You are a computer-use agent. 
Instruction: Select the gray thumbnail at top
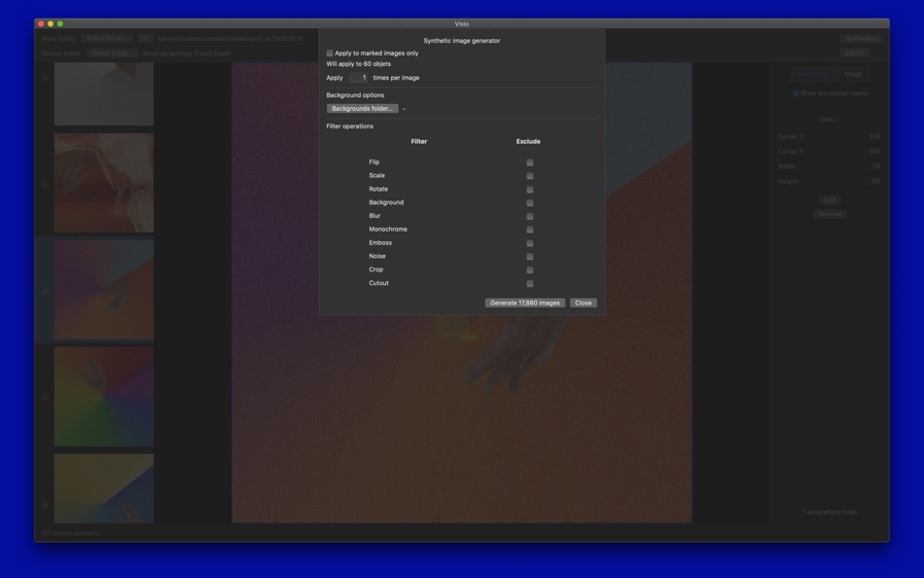pyautogui.click(x=104, y=94)
